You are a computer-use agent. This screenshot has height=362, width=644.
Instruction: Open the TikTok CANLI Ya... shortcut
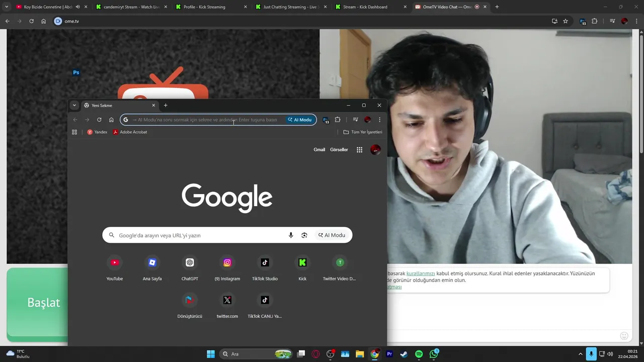265,306
